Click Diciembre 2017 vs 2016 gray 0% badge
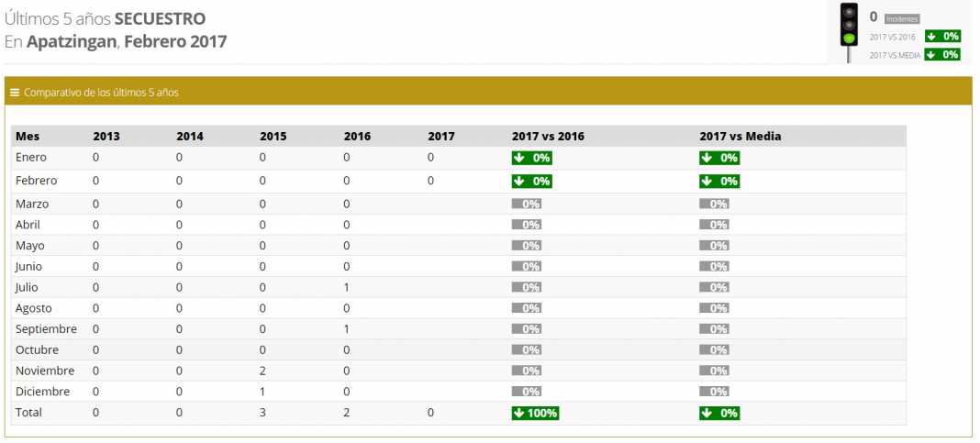The height and width of the screenshot is (443, 980). point(527,392)
